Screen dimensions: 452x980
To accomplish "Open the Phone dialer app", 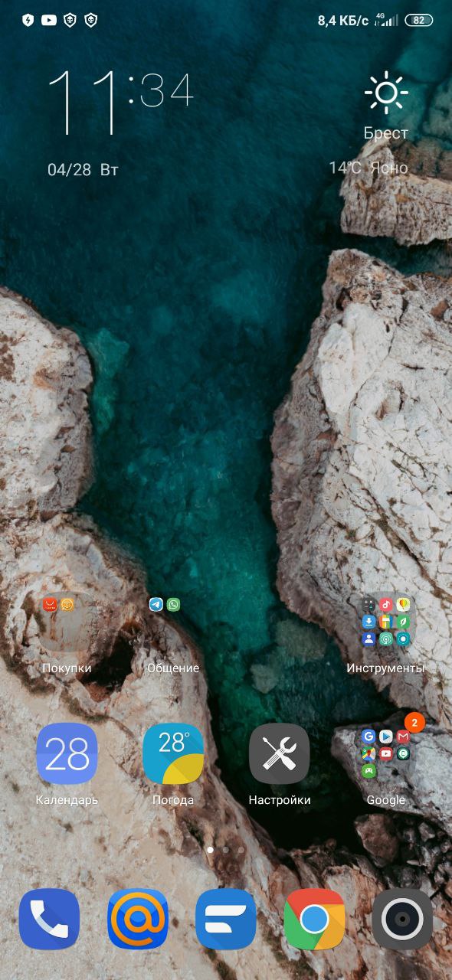I will [x=49, y=919].
